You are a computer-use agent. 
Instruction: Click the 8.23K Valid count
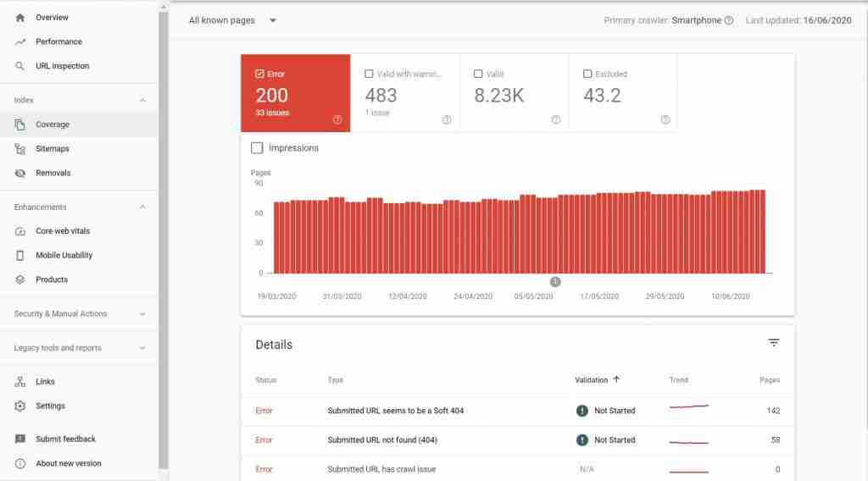[498, 96]
